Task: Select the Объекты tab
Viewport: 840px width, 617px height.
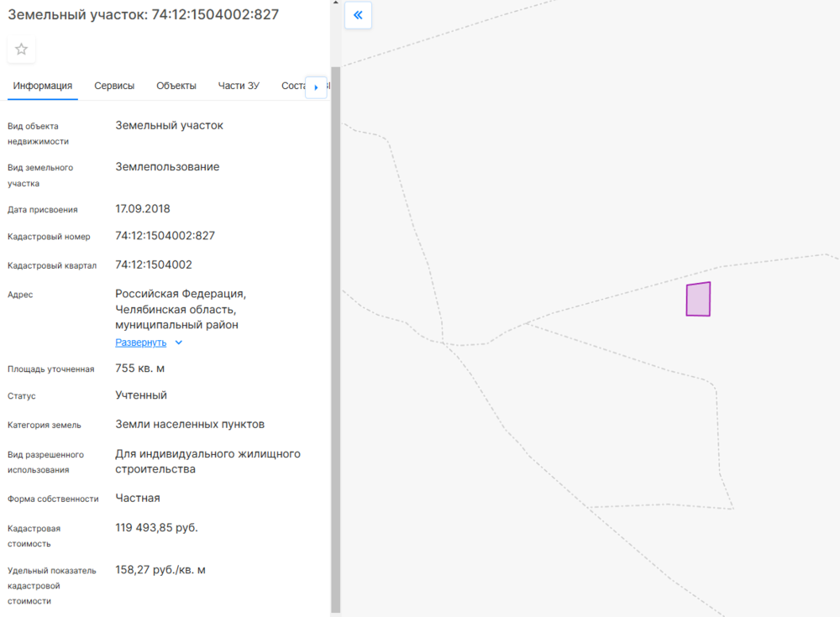Action: tap(176, 86)
